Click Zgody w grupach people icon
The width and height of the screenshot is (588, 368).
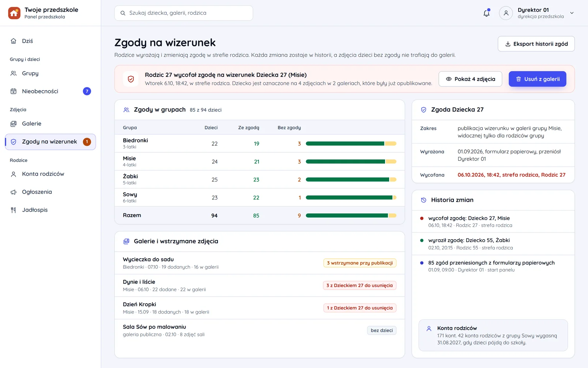(126, 110)
